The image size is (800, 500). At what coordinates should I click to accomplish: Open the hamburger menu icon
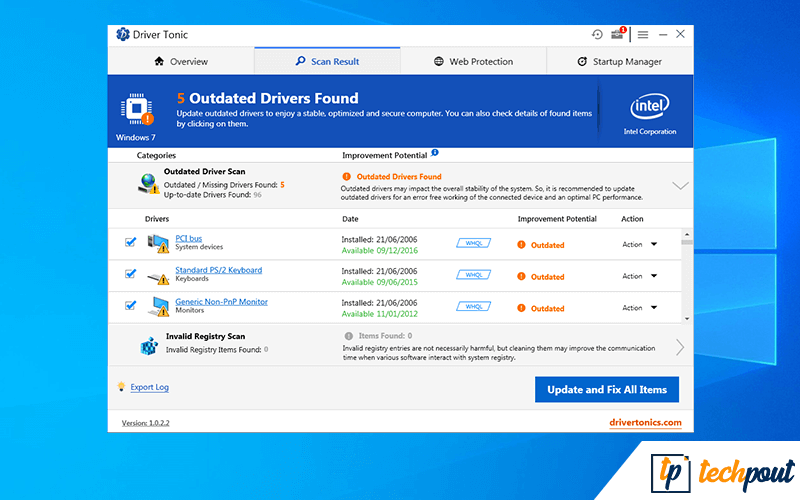click(643, 35)
